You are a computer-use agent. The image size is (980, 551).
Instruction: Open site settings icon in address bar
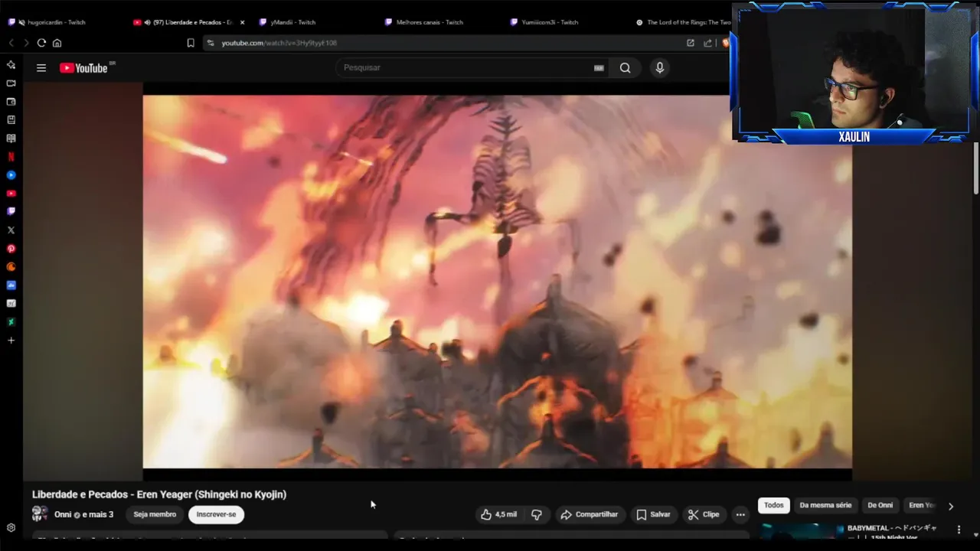[x=211, y=43]
